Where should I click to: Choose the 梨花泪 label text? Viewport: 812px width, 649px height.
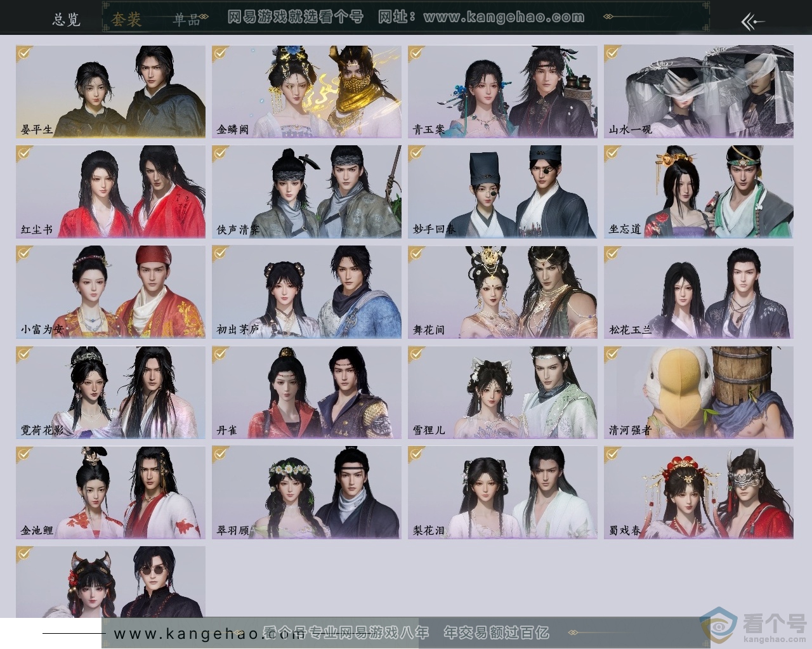429,530
